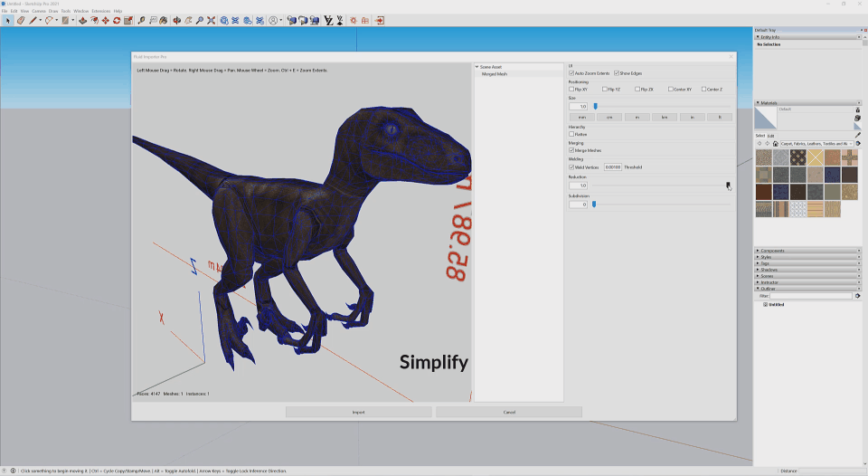Set size units to mm
This screenshot has height=476, width=868.
point(581,117)
